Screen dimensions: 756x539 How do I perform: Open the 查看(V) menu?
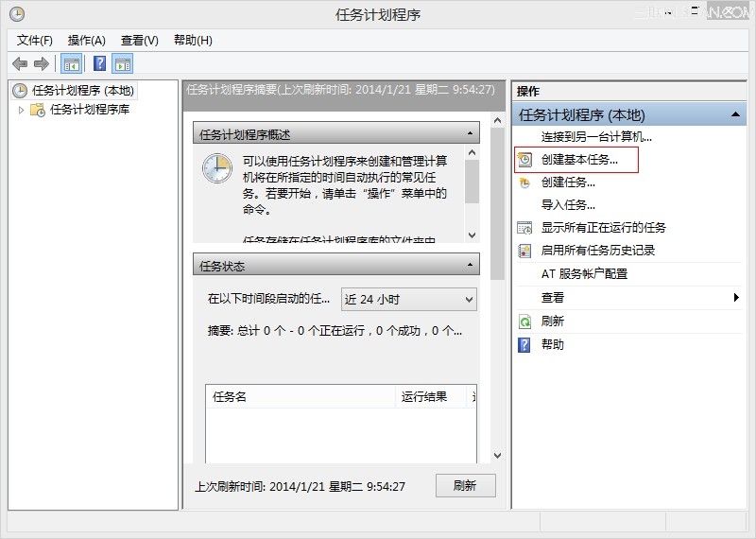(139, 41)
